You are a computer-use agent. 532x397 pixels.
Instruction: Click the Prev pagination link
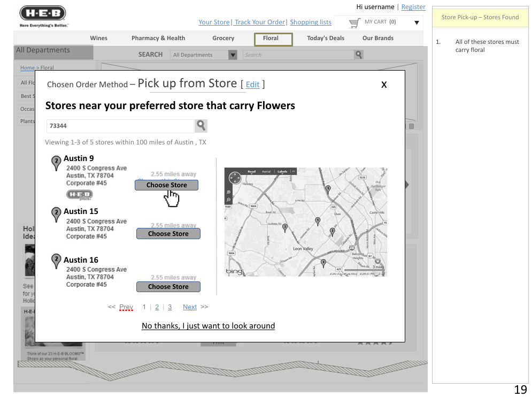pos(126,307)
